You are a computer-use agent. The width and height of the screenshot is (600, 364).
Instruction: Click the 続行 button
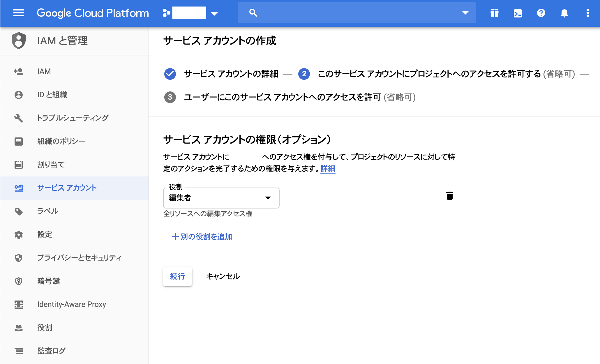coord(177,276)
